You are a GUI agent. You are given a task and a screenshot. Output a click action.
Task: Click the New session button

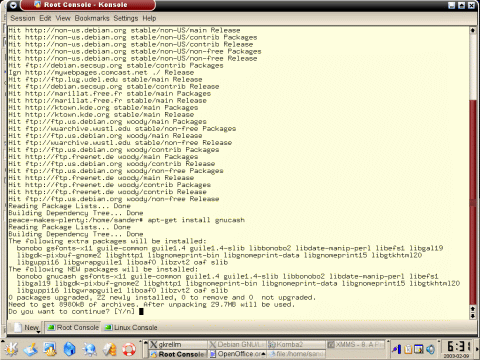click(27, 328)
